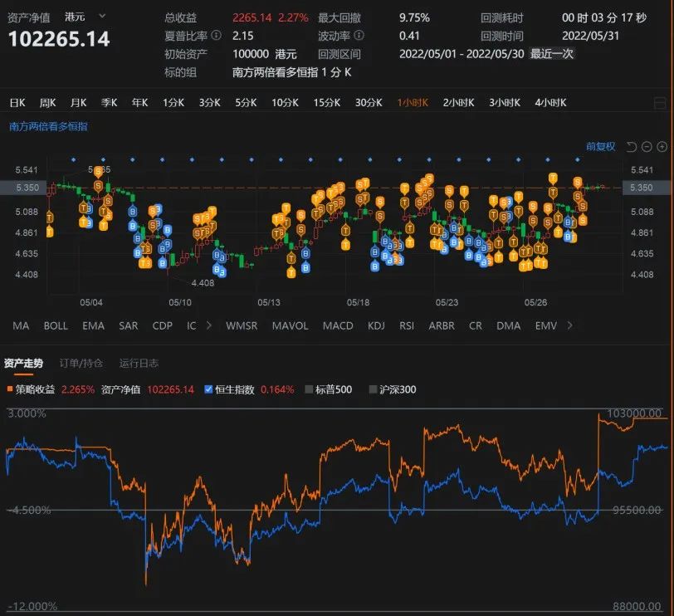Select the BOLL indicator

(x=56, y=325)
